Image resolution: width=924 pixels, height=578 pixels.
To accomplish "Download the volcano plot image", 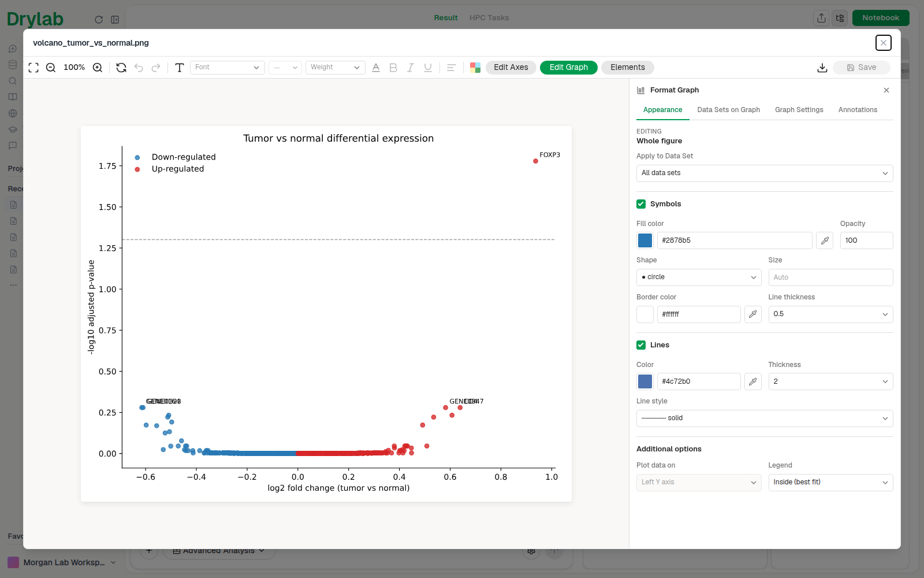I will (822, 68).
